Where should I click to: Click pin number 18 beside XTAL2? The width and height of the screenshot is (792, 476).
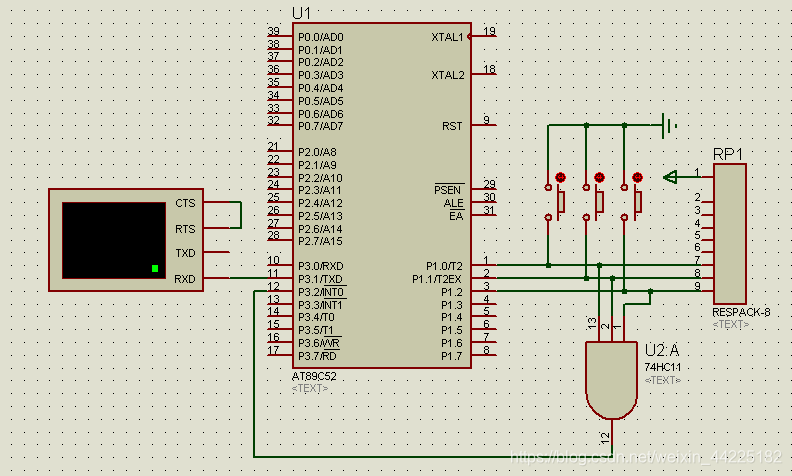pyautogui.click(x=489, y=69)
